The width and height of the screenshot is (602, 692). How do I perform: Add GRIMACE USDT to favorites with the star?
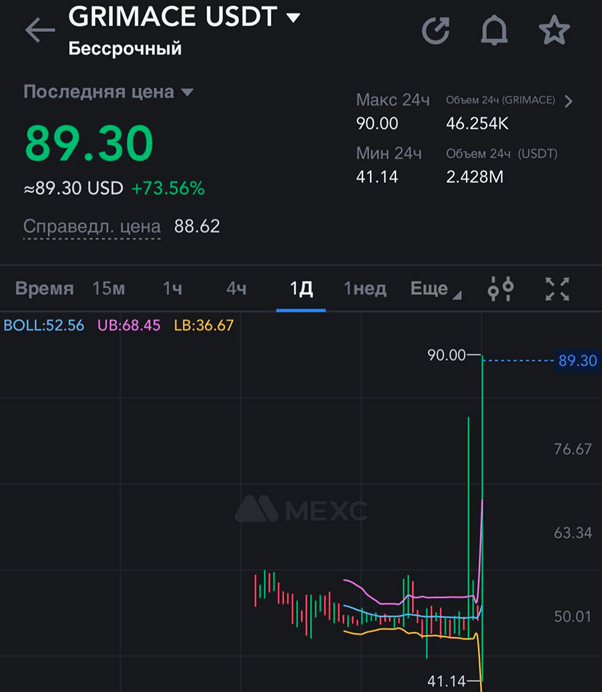[554, 30]
